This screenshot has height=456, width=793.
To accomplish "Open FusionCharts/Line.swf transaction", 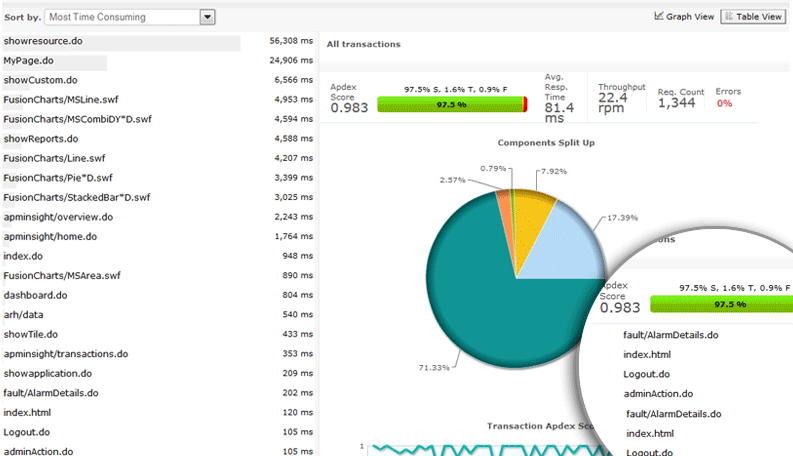I will tap(54, 158).
